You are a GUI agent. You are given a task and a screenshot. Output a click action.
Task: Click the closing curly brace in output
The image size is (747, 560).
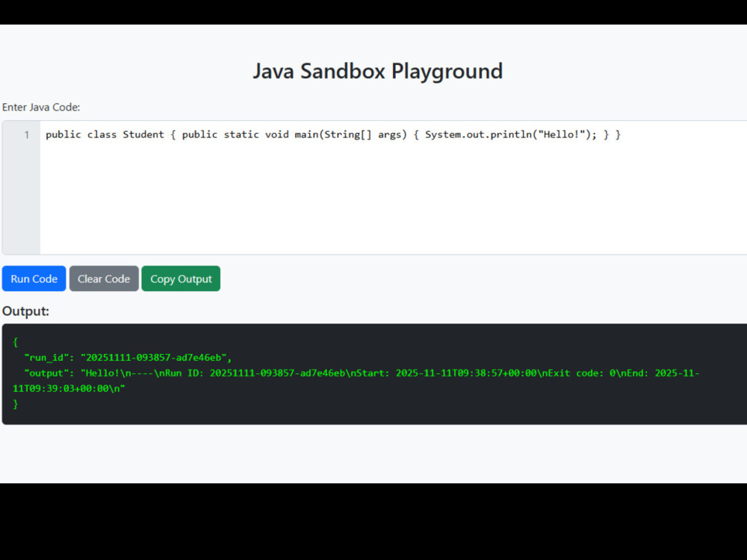click(x=15, y=404)
